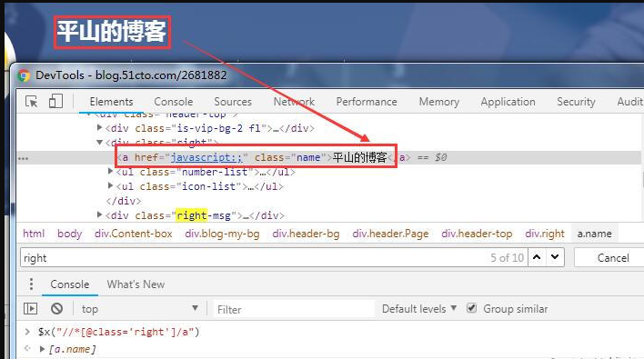Click the closing </div> tag line
Image resolution: width=644 pixels, height=359 pixels.
(x=123, y=201)
